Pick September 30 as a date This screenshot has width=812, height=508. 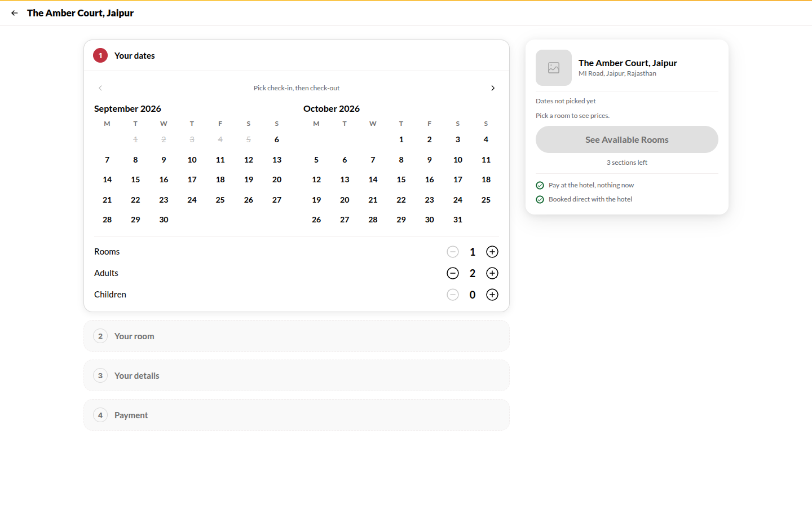point(164,220)
